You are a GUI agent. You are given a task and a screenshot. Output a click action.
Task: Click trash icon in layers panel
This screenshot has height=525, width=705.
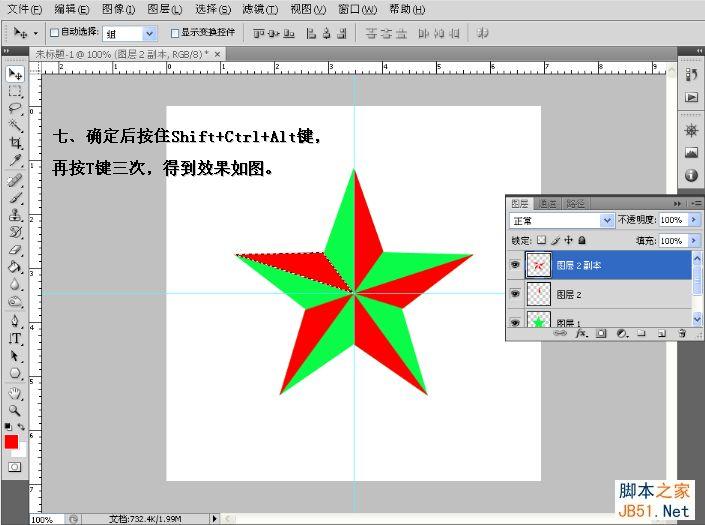pyautogui.click(x=682, y=333)
